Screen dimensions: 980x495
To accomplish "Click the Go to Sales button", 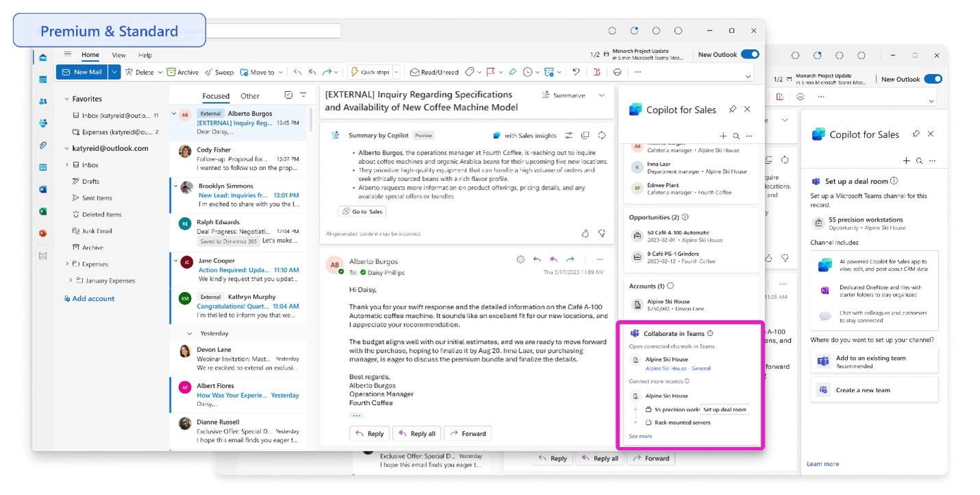I will click(x=361, y=211).
